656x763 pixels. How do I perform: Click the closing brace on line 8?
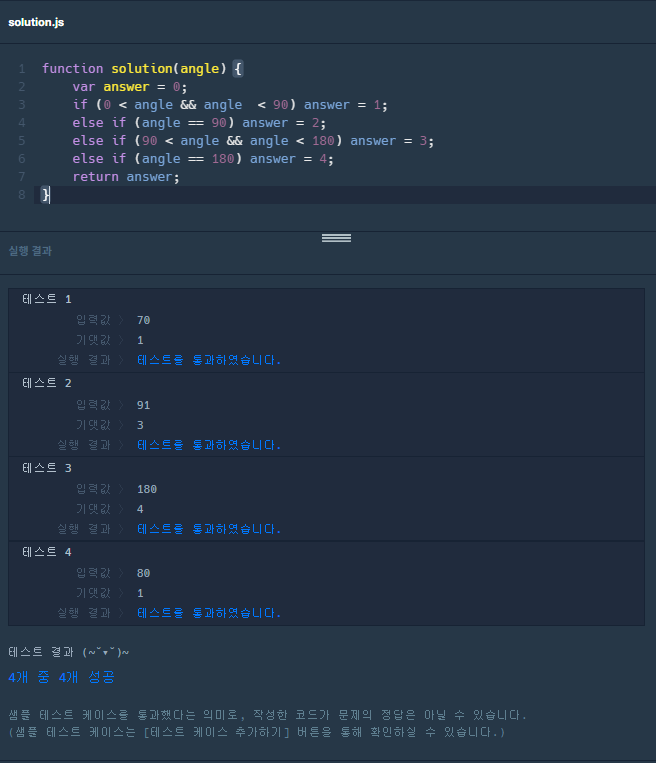[45, 195]
